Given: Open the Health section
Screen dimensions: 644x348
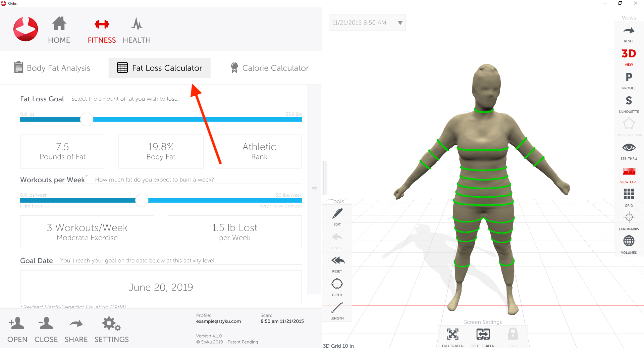Looking at the screenshot, I should (x=137, y=30).
